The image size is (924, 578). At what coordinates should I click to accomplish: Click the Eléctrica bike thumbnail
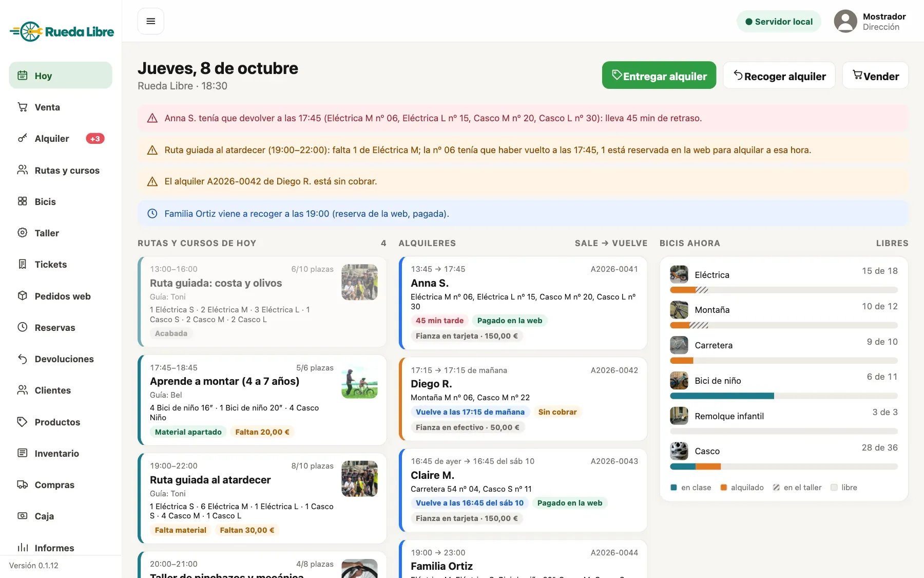click(x=679, y=274)
